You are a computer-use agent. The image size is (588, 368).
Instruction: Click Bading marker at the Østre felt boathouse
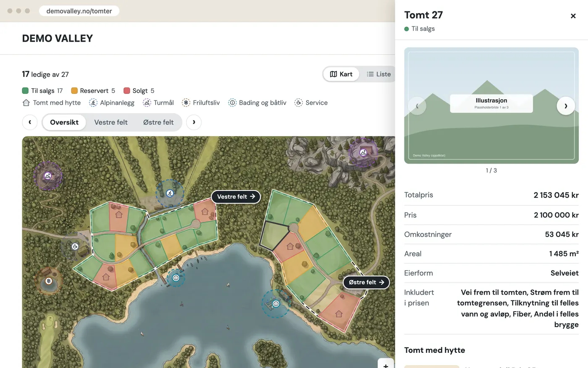tap(276, 304)
